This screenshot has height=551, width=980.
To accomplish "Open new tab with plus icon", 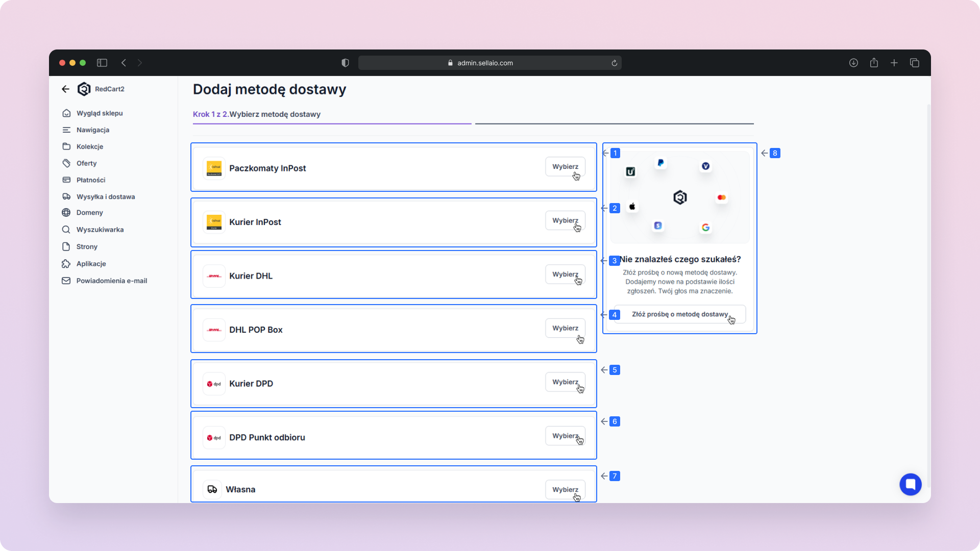I will pos(894,63).
